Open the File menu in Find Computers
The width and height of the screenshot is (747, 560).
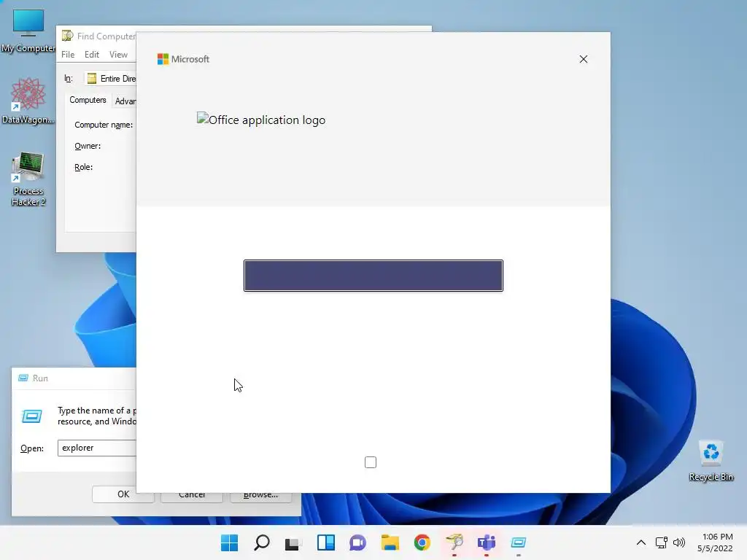(x=68, y=54)
